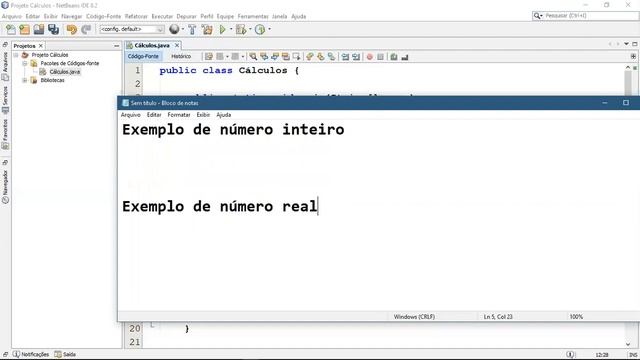Click the Find Next Occurrence icon
640x360 pixels.
click(275, 57)
